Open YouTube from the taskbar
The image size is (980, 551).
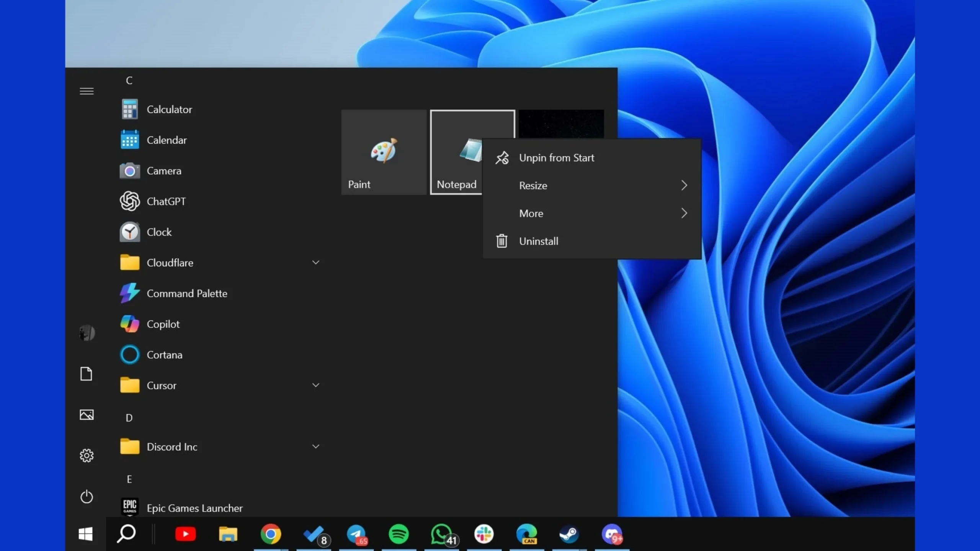(x=186, y=534)
